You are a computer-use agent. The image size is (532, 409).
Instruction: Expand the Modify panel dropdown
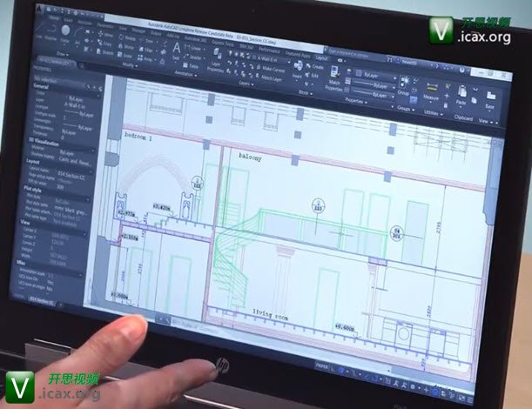130,64
